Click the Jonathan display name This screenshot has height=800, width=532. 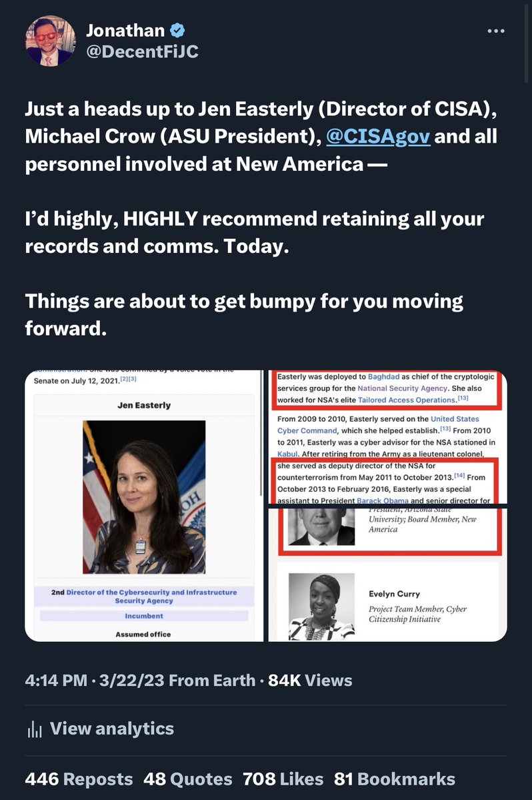(x=125, y=31)
